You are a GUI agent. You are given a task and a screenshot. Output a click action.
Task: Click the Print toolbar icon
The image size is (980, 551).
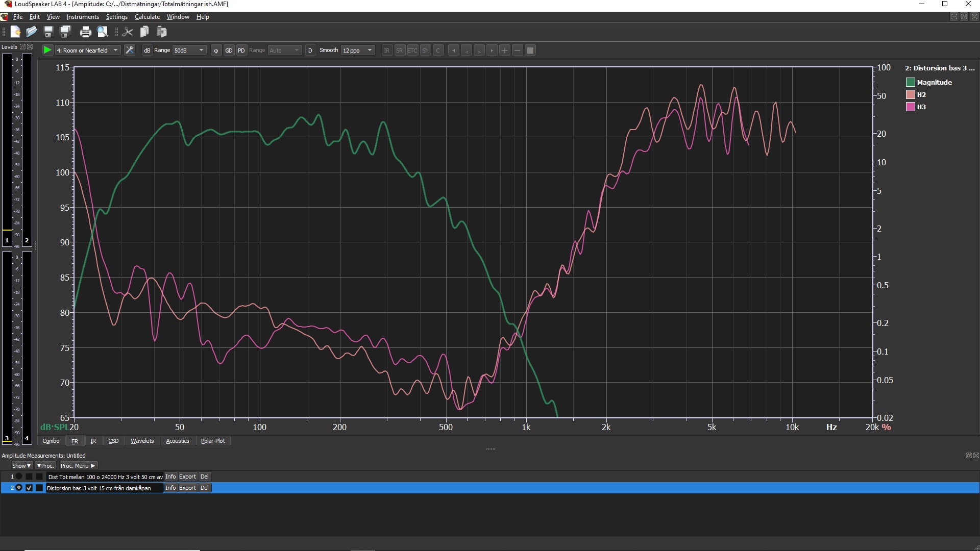(x=85, y=32)
